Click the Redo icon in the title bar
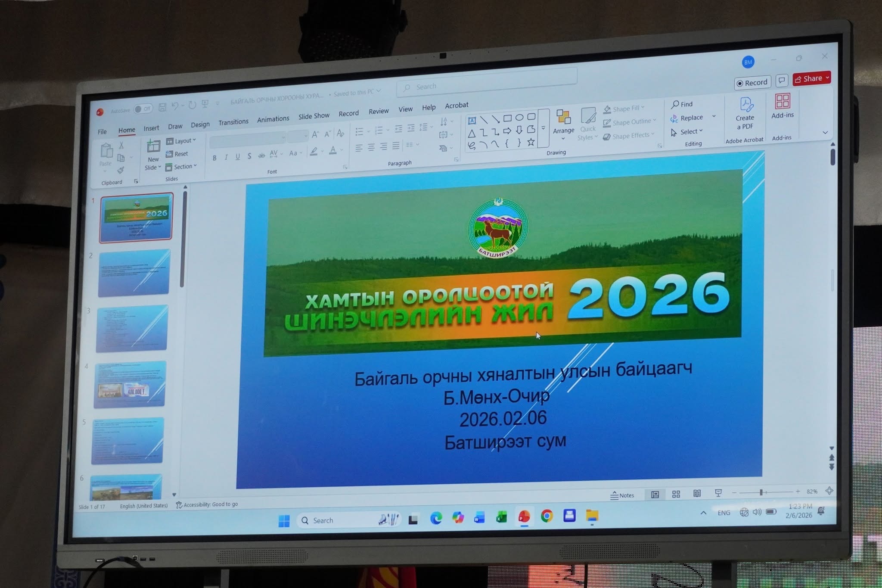The image size is (882, 588). click(192, 105)
